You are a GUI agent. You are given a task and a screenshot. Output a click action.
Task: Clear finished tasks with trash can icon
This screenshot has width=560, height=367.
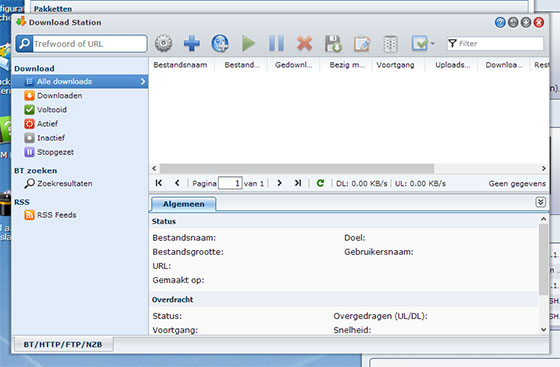[390, 44]
